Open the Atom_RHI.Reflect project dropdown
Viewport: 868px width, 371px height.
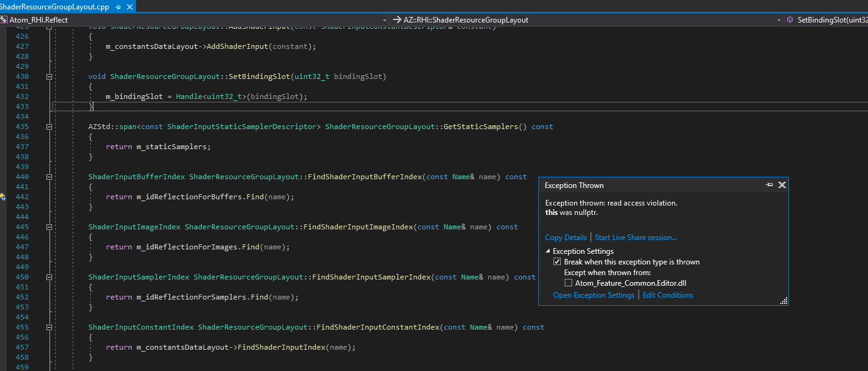pos(384,19)
